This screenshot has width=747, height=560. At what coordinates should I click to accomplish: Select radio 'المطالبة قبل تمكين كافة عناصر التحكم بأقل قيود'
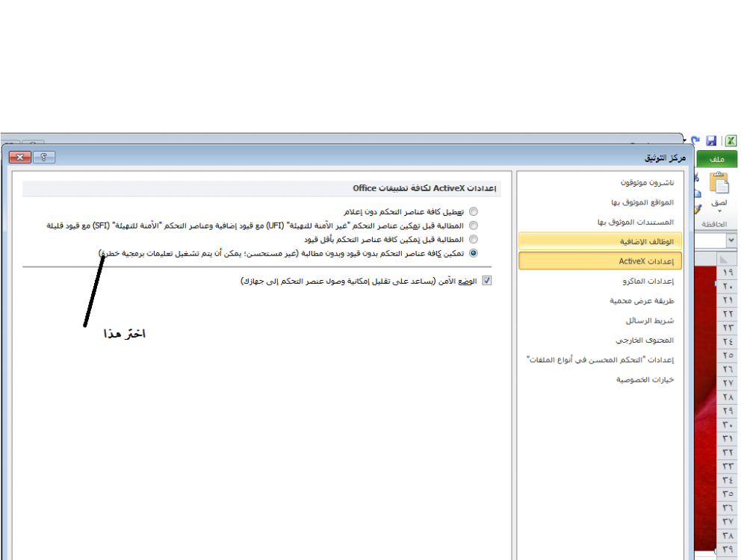(x=473, y=239)
